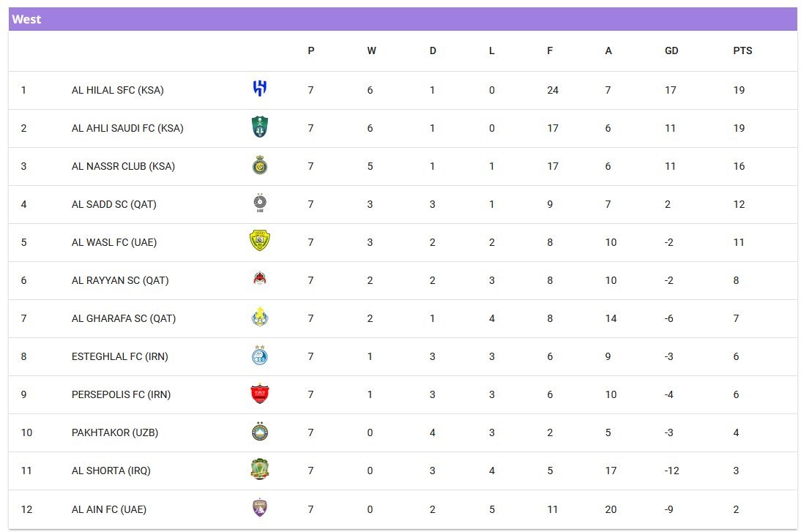Click the Al Gharafa SC badge

pyautogui.click(x=260, y=318)
